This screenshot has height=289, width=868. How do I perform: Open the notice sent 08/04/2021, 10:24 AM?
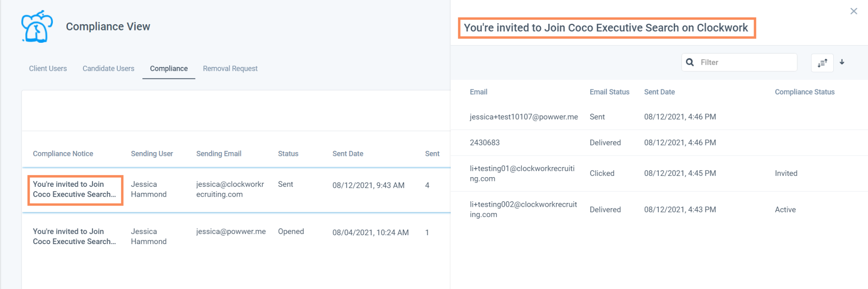[x=75, y=236]
